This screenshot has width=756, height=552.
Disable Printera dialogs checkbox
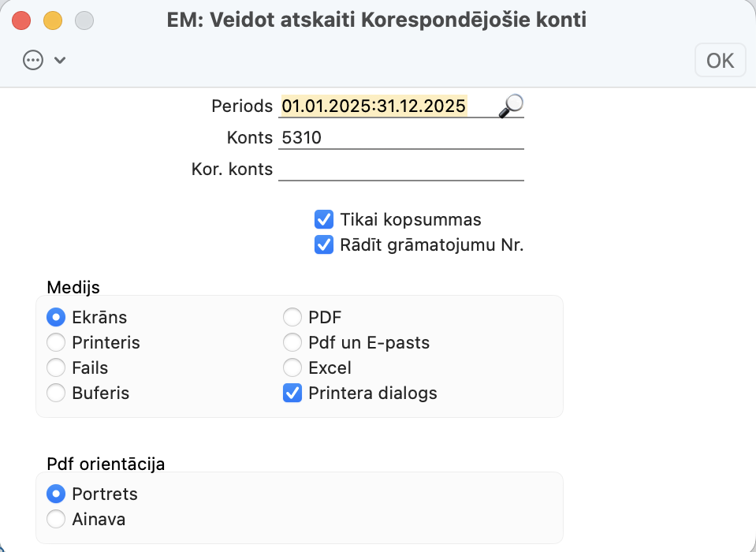[x=292, y=393]
